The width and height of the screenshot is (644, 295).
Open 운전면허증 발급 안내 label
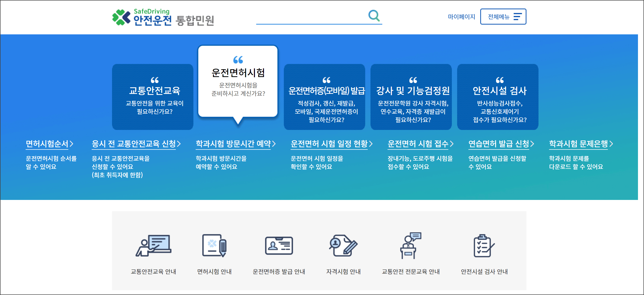(279, 271)
